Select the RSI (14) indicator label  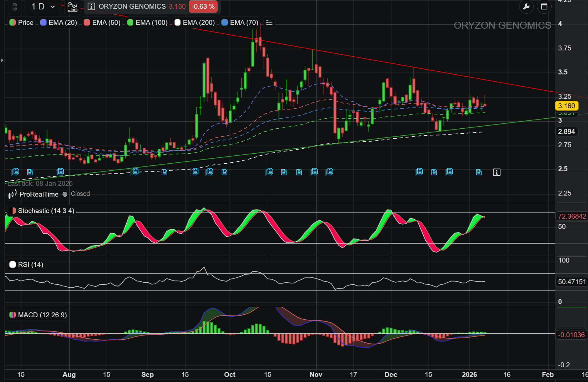(27, 265)
